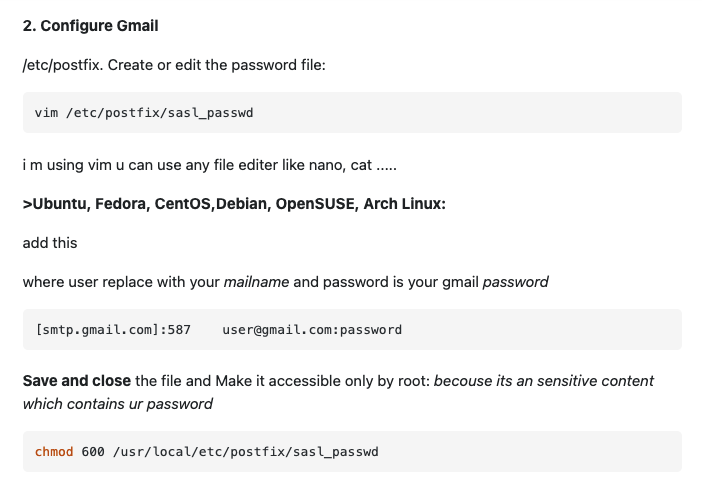Click 'becouse its an sensitive content' text
702x489 pixels.
544,381
